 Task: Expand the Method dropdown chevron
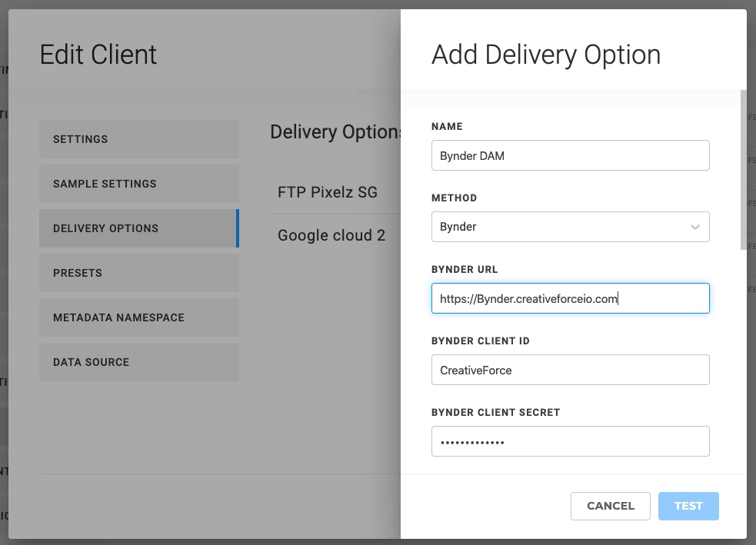694,227
